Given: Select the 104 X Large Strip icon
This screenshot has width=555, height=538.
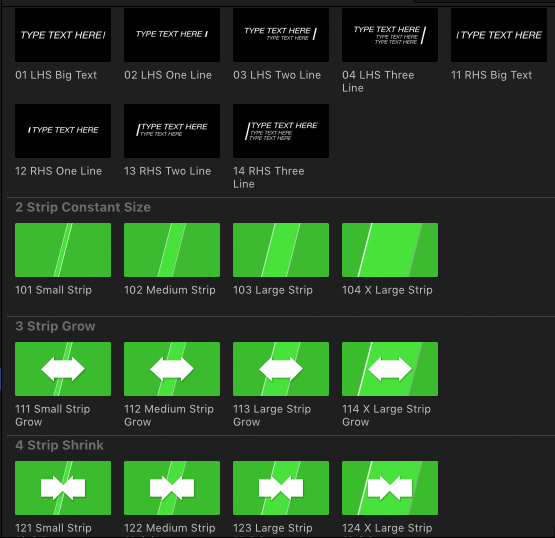Looking at the screenshot, I should tap(390, 250).
